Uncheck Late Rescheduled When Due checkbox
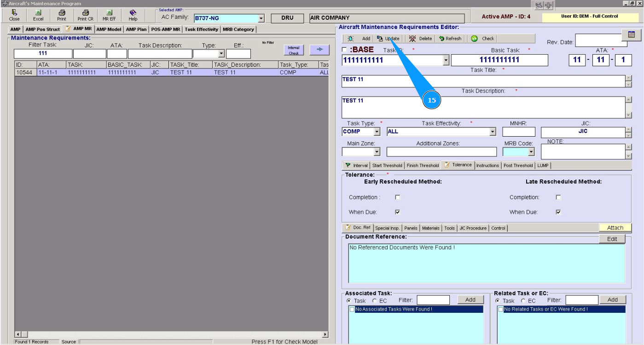 click(558, 212)
